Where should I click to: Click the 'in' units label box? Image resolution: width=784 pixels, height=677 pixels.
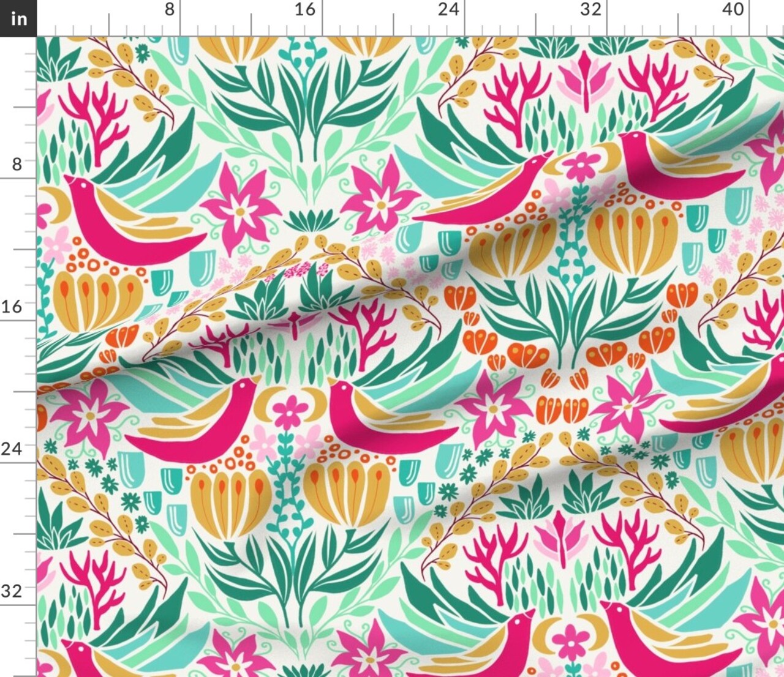click(x=18, y=18)
